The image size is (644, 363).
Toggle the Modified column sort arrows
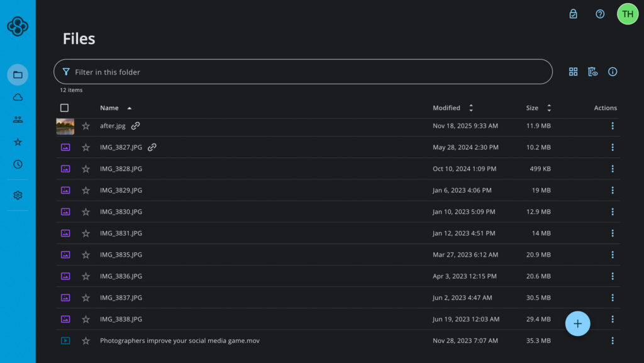(x=470, y=108)
